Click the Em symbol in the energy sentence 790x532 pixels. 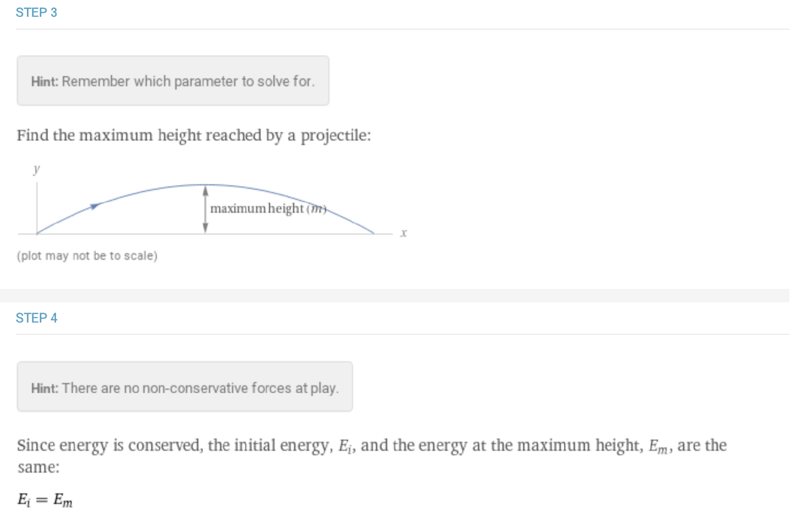tap(658, 446)
